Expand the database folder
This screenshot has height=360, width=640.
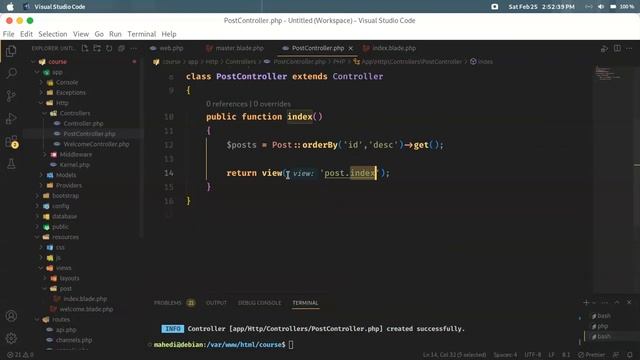point(38,216)
